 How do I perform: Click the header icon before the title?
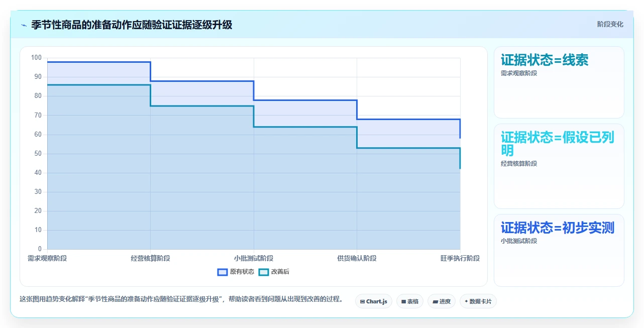click(x=24, y=25)
